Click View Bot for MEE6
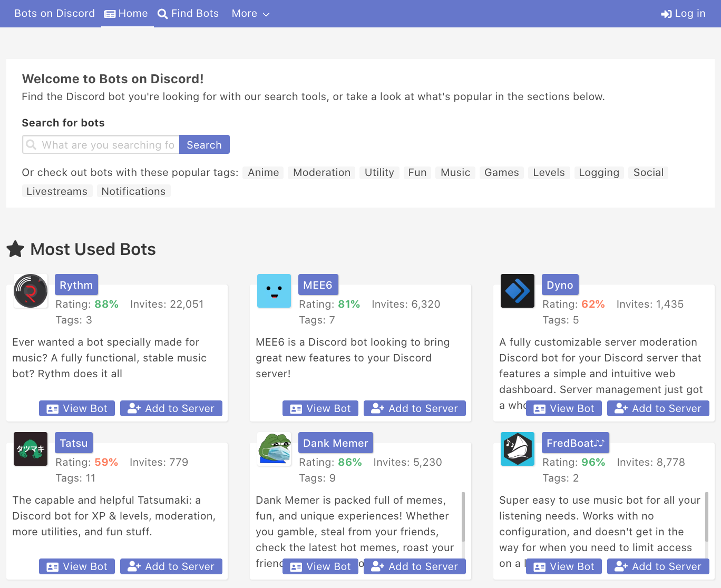 pyautogui.click(x=320, y=408)
